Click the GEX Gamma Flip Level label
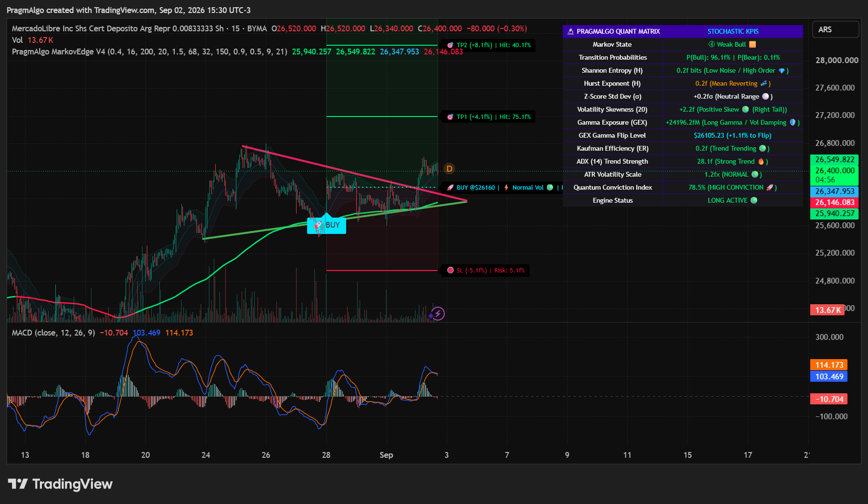Screen dimensions: 868x504 612,135
